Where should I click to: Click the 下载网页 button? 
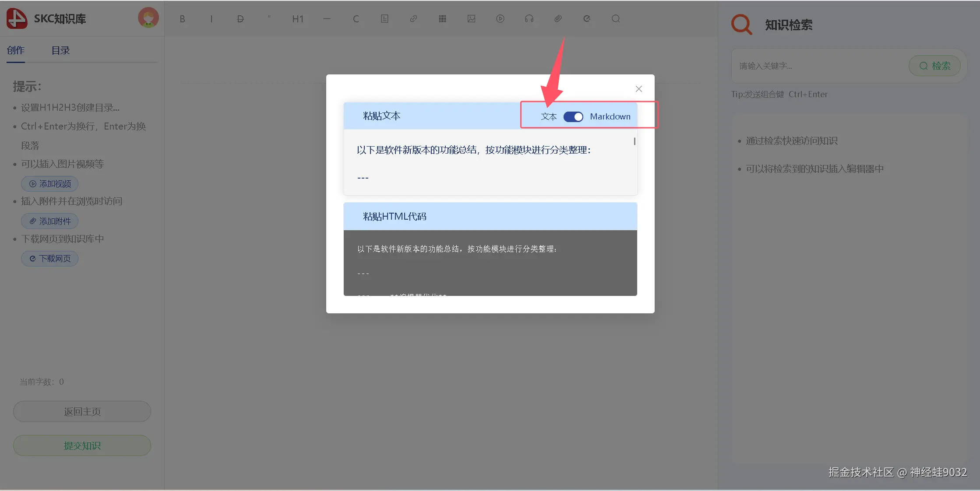coord(50,259)
